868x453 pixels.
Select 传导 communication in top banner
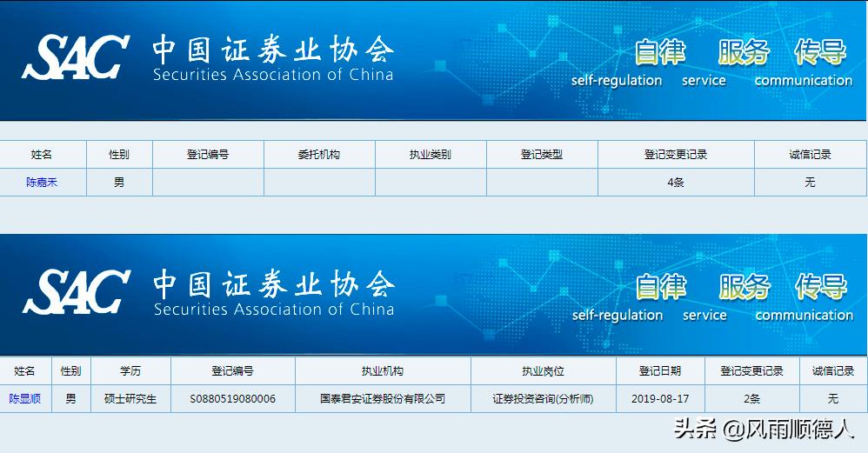(x=804, y=63)
